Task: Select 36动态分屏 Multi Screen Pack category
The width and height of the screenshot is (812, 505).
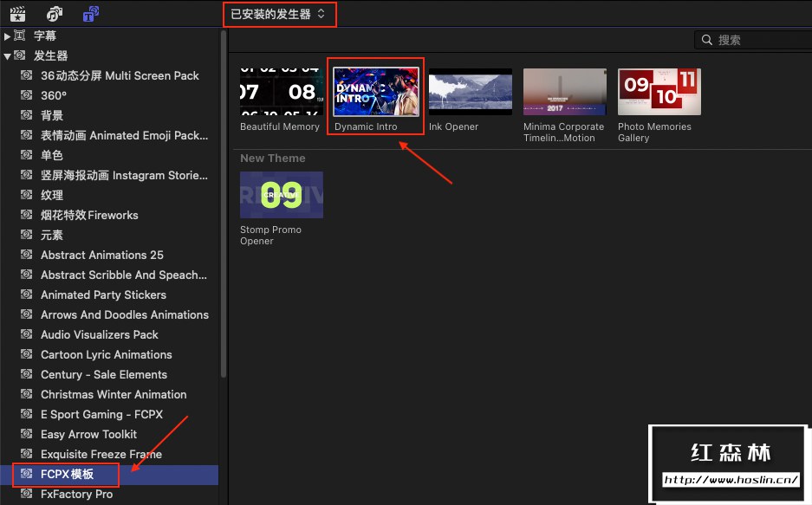Action: (x=109, y=75)
